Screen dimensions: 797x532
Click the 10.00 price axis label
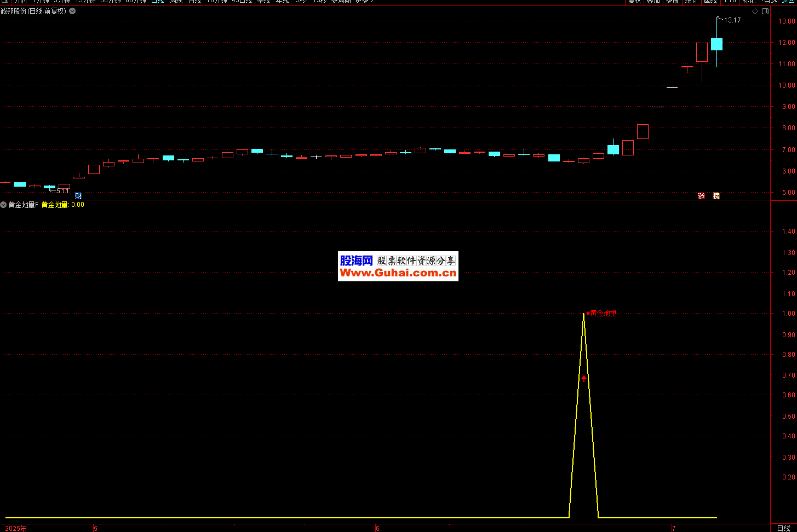click(x=787, y=85)
